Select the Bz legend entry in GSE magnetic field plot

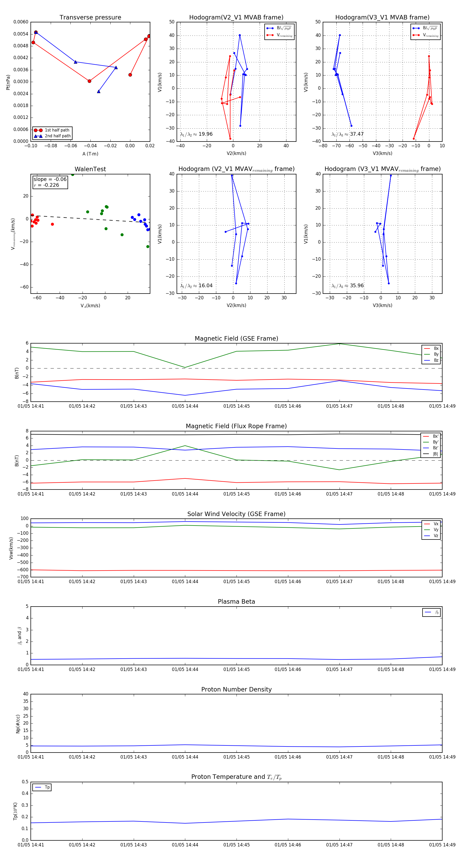click(431, 360)
